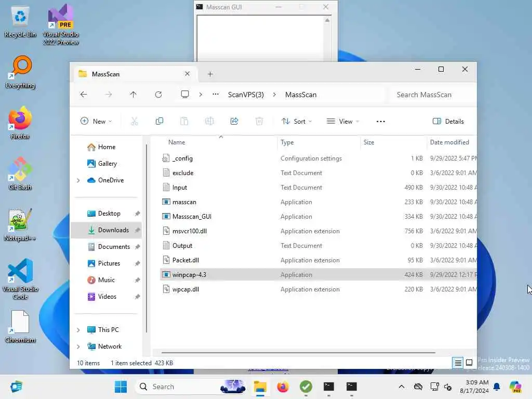
Task: Click the Paste clipboard icon
Action: 184,121
